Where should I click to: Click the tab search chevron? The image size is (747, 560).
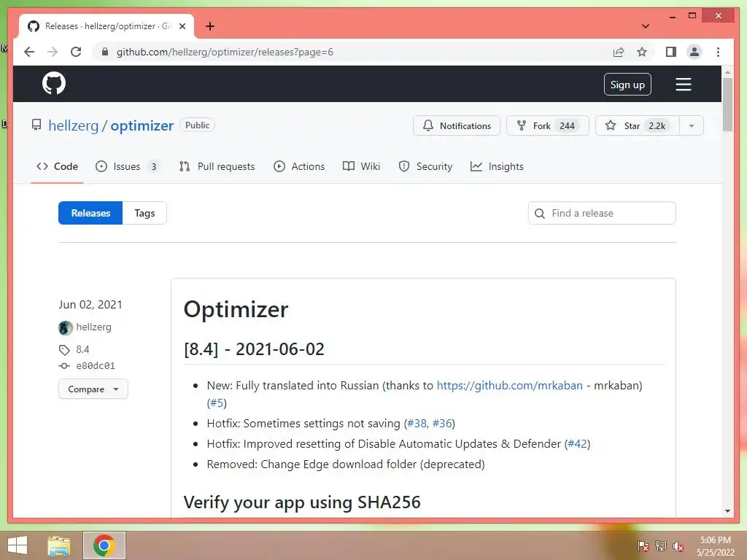coord(646,26)
